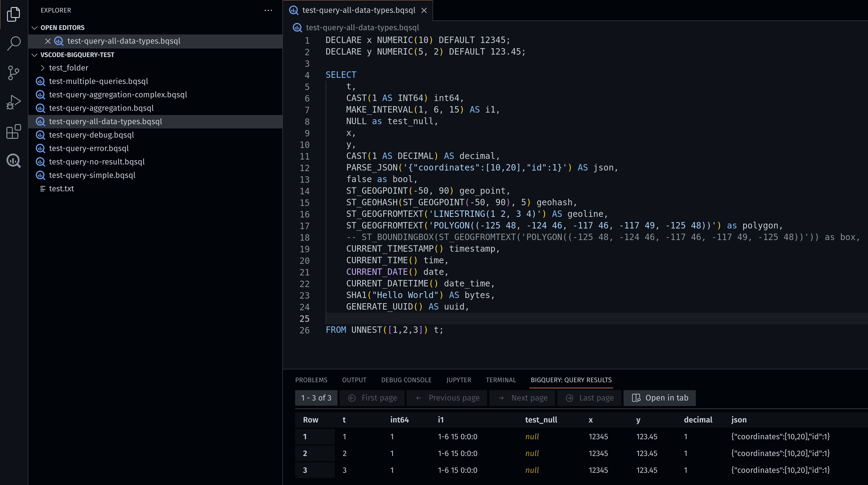The image size is (868, 485).
Task: Switch to the Terminal panel tab
Action: 500,380
